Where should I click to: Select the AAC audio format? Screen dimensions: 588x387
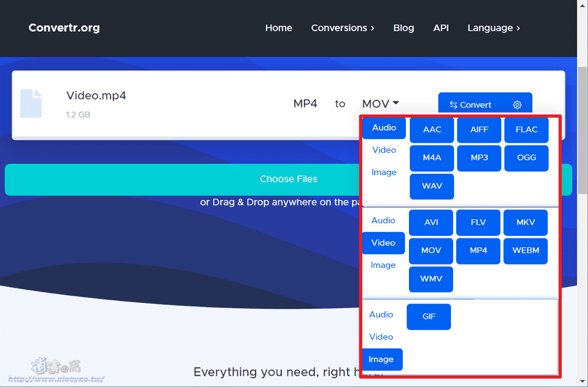pyautogui.click(x=432, y=130)
